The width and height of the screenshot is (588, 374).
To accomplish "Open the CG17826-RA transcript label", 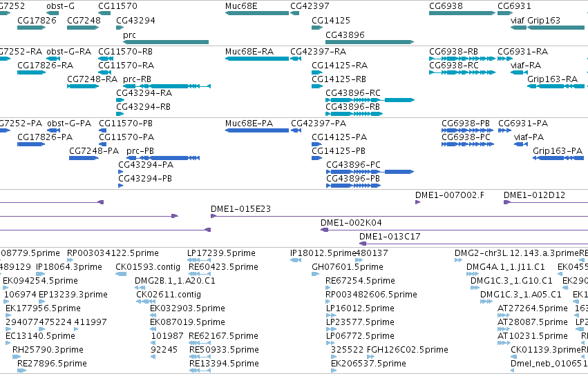I will (x=46, y=66).
